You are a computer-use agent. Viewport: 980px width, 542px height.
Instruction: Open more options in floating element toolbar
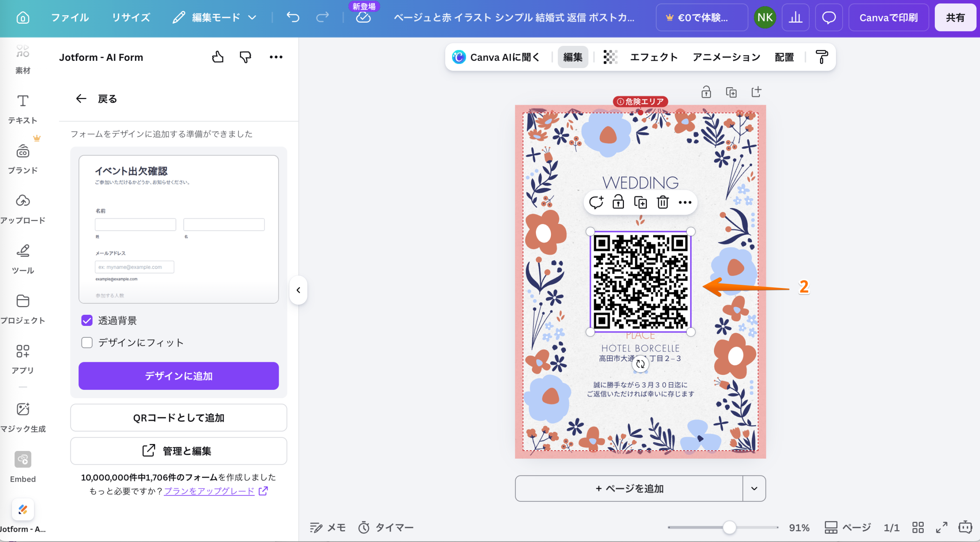(685, 202)
